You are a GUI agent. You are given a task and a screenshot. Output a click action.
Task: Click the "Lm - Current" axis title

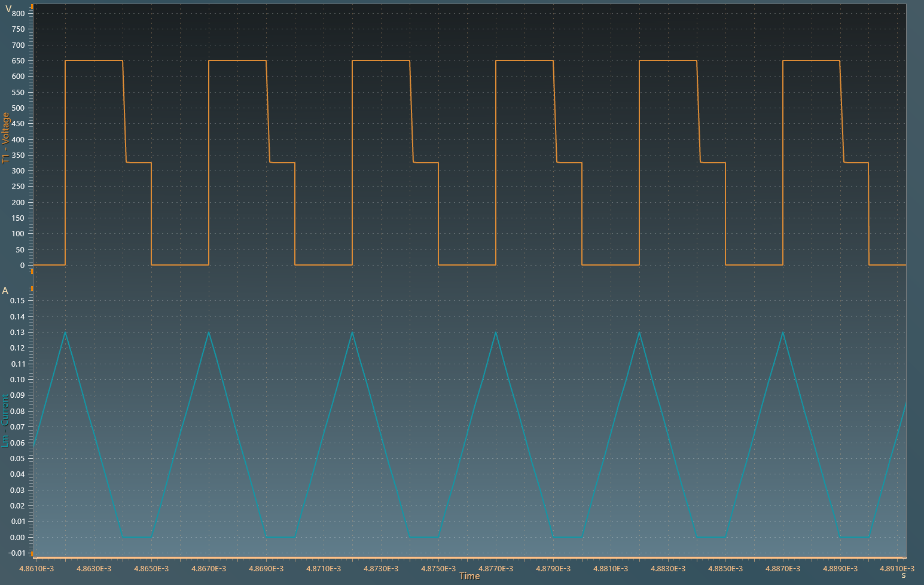pos(5,421)
